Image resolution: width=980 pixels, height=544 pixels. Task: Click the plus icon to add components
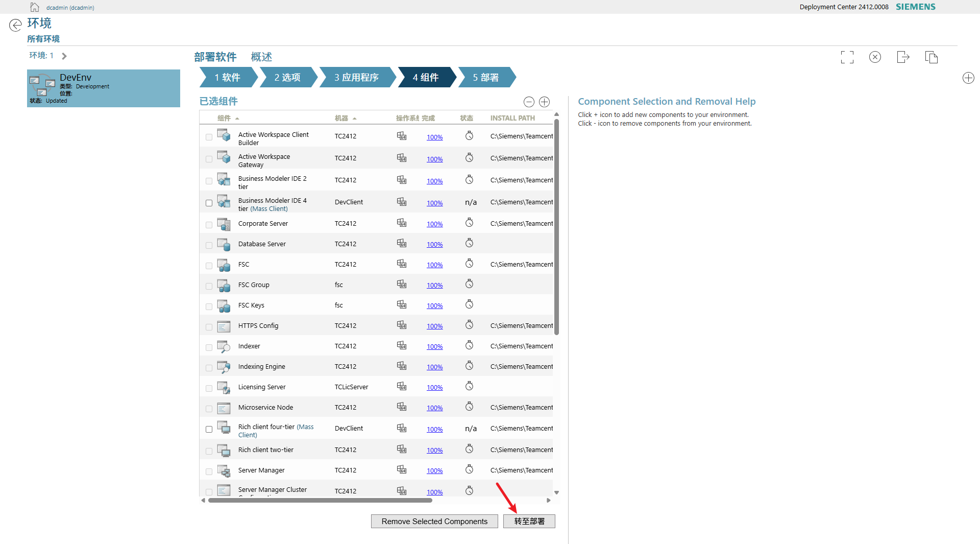545,102
